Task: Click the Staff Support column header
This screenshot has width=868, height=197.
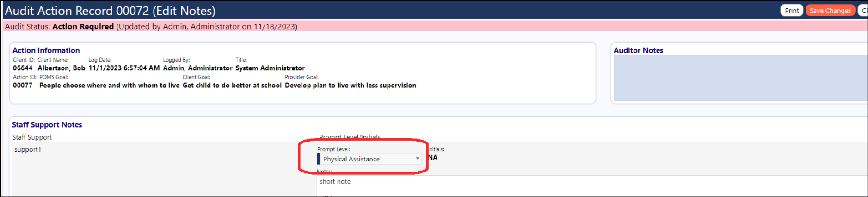Action: 32,137
